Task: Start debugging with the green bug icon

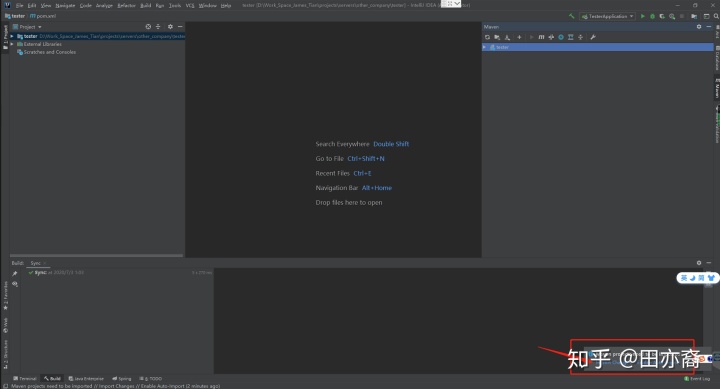Action: (652, 16)
